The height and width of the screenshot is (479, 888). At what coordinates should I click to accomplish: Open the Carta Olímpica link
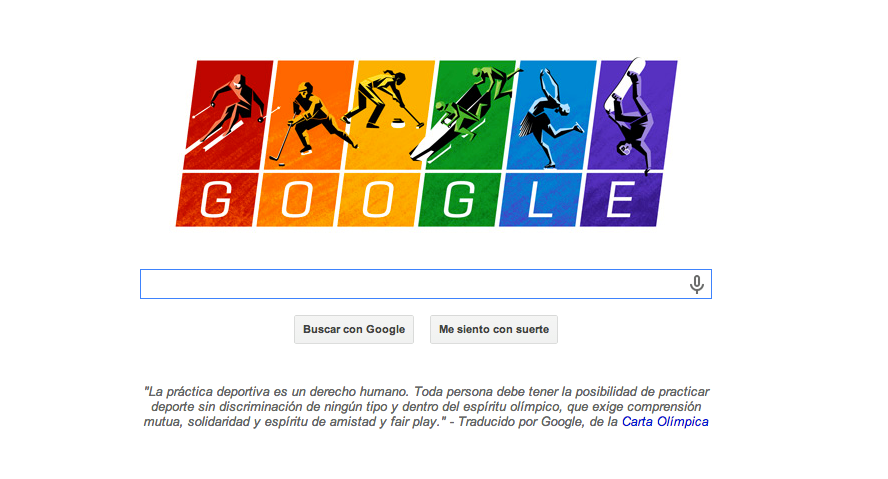coord(665,422)
